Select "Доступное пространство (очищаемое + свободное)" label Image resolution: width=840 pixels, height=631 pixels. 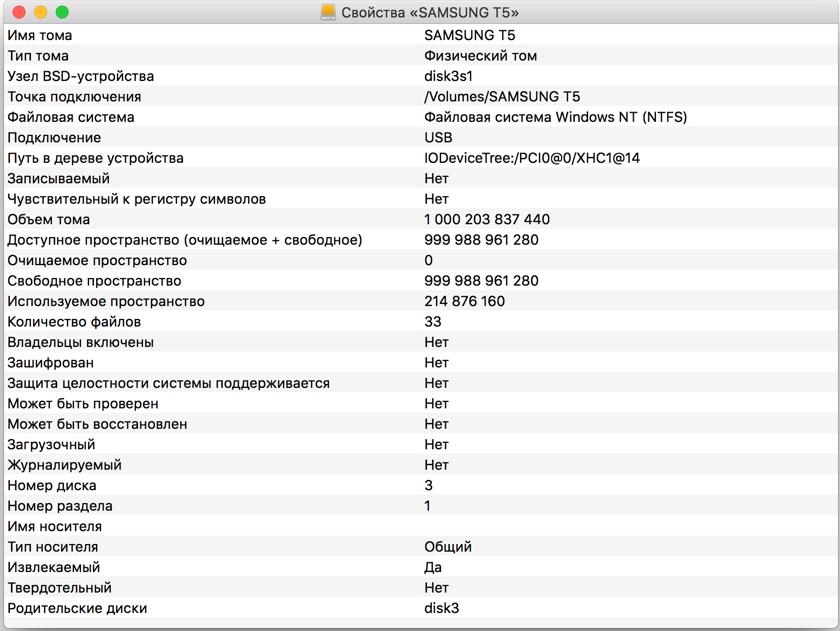point(185,240)
